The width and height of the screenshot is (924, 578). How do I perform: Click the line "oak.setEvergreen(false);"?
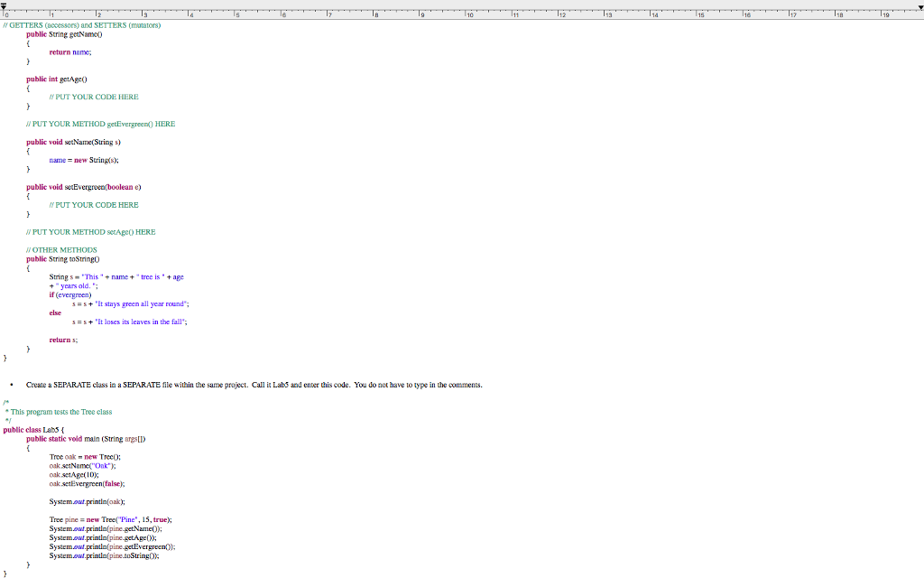[x=88, y=484]
